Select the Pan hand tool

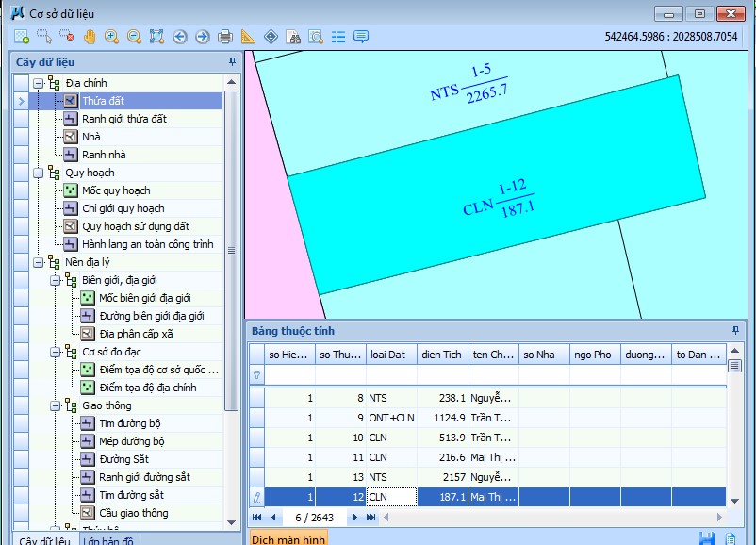(90, 37)
